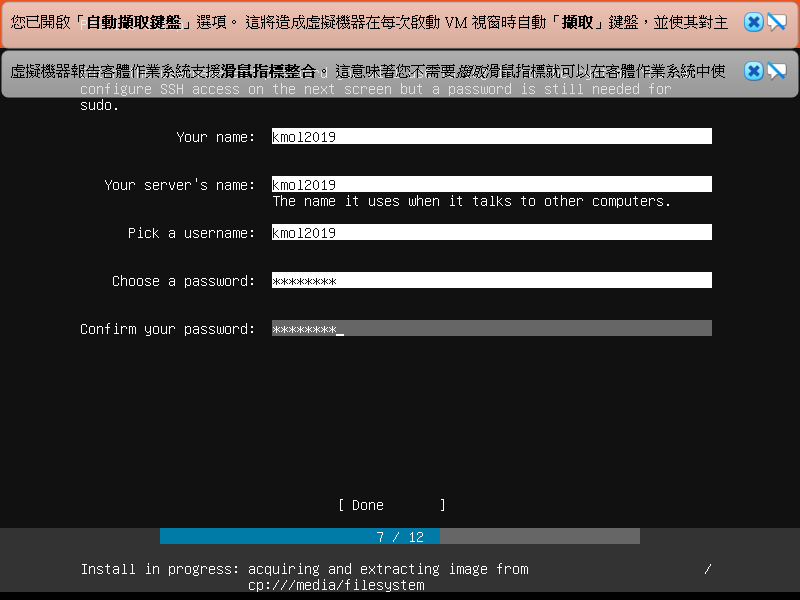Click the server name hint text
The image size is (800, 600).
point(471,201)
